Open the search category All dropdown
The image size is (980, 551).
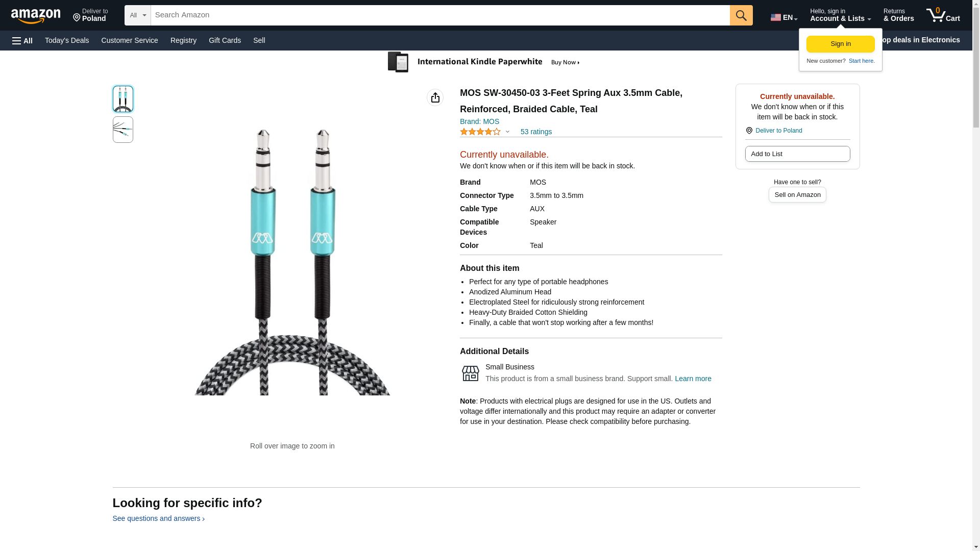[137, 15]
